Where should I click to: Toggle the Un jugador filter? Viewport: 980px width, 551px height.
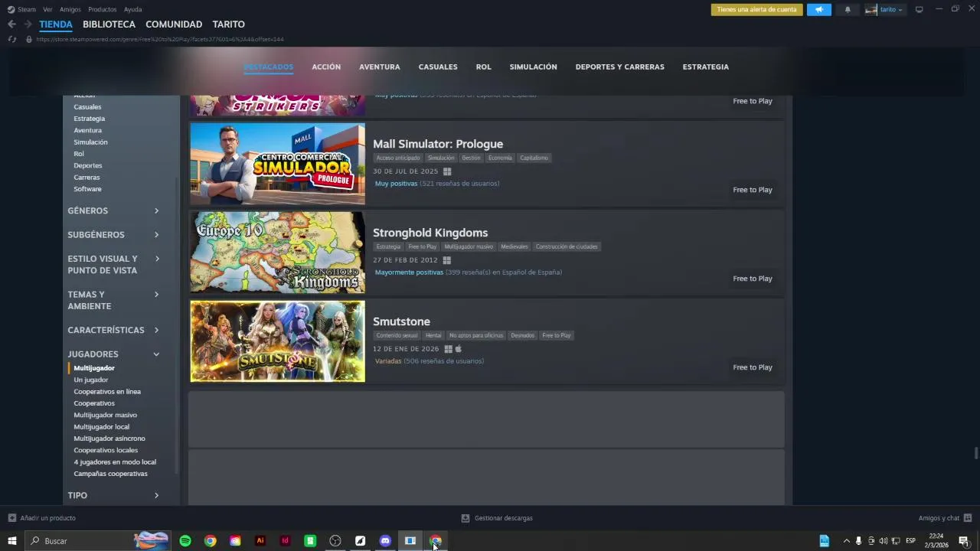[x=91, y=380]
